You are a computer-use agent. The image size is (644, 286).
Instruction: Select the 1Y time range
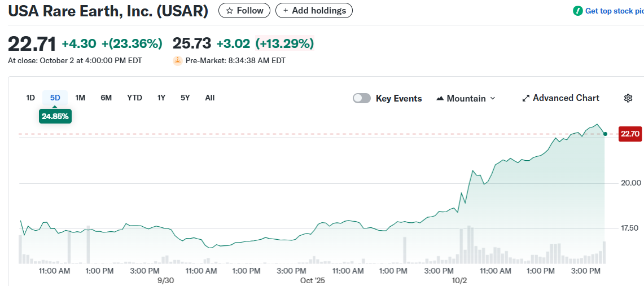tap(161, 98)
